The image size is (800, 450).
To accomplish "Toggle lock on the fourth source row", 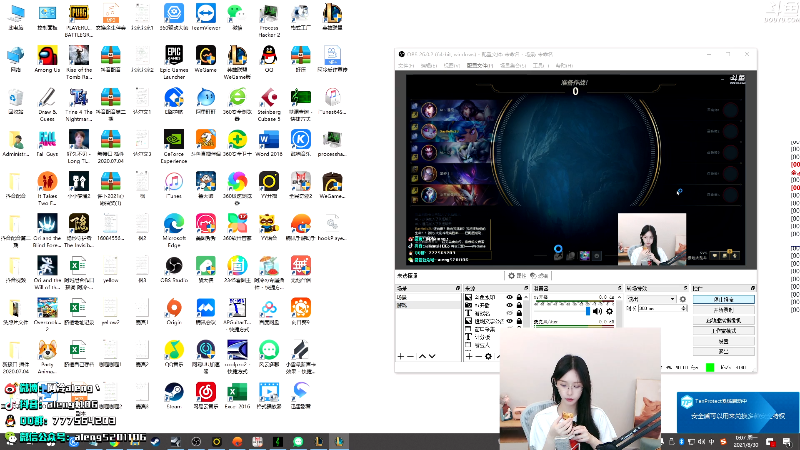I will pyautogui.click(x=519, y=321).
